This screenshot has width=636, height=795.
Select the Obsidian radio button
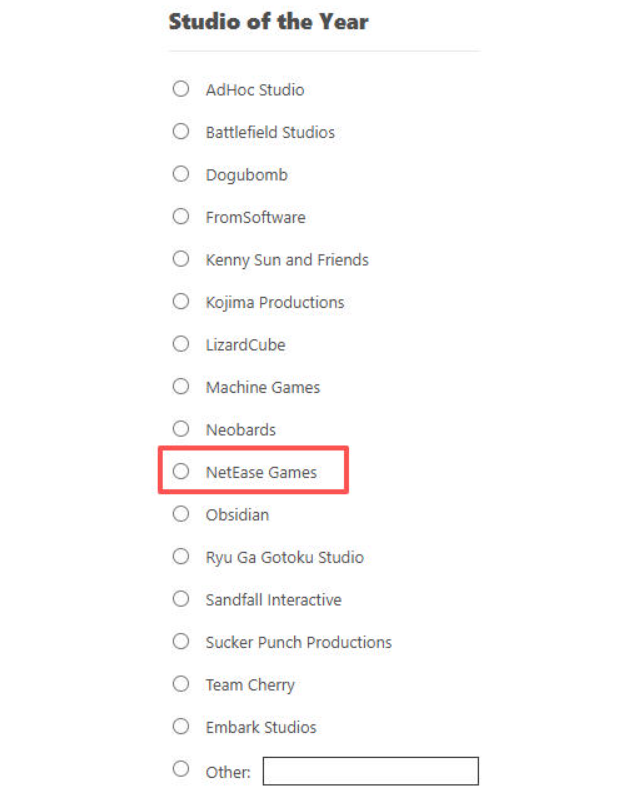(x=181, y=514)
